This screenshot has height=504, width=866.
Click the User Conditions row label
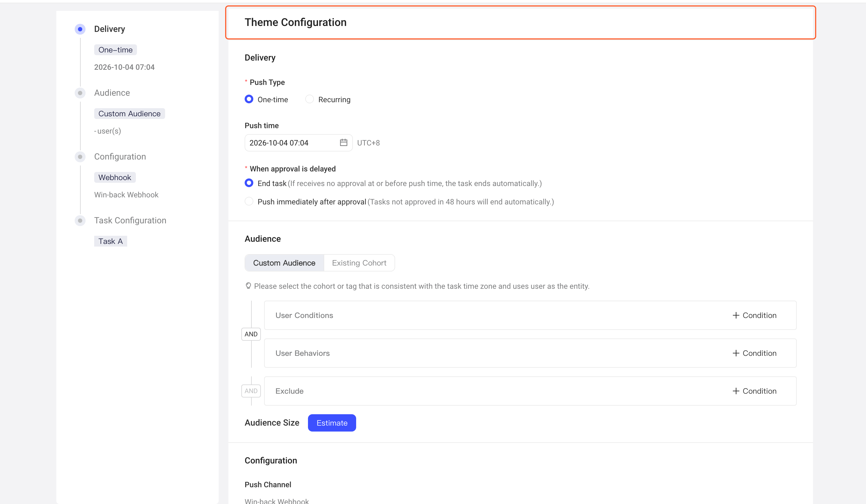[x=304, y=315]
